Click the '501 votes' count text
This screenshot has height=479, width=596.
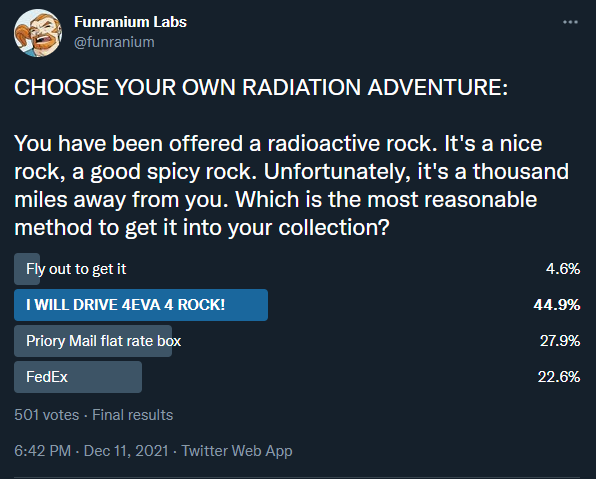tap(47, 415)
